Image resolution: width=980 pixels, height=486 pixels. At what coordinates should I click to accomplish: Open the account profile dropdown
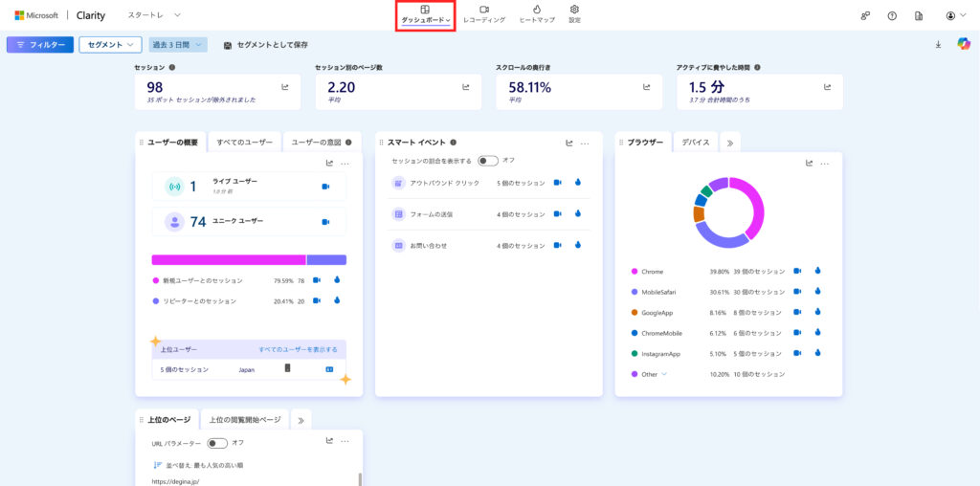[950, 15]
